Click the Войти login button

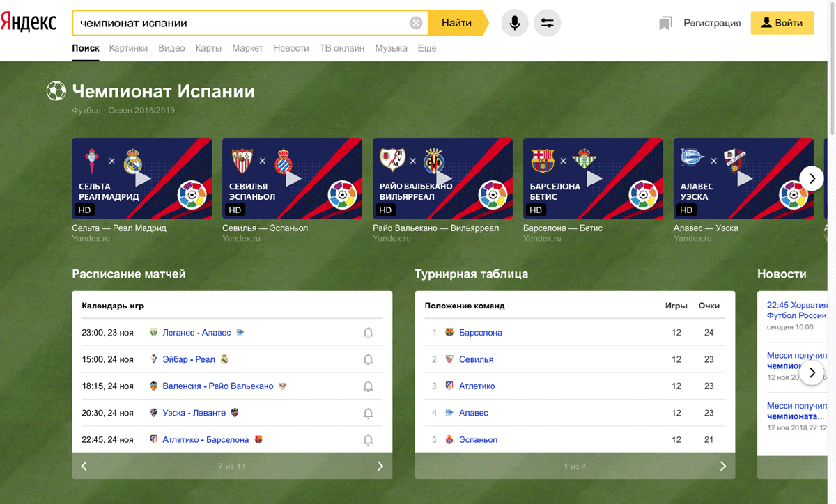782,23
